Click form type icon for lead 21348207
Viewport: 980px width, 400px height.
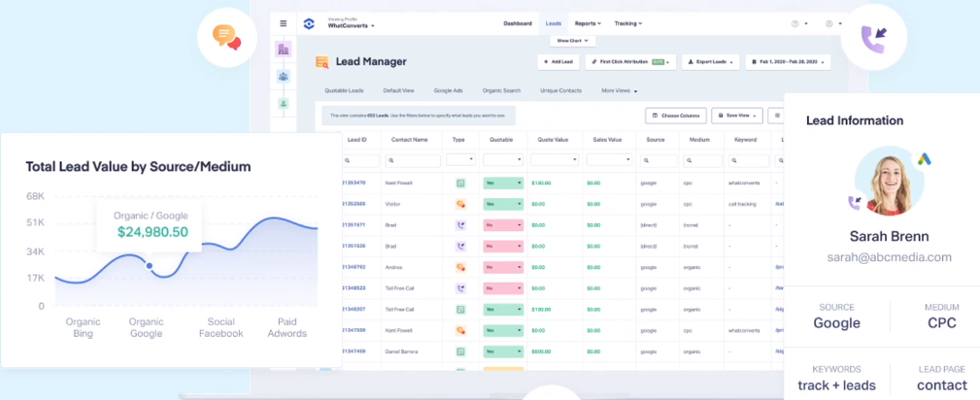(x=460, y=310)
